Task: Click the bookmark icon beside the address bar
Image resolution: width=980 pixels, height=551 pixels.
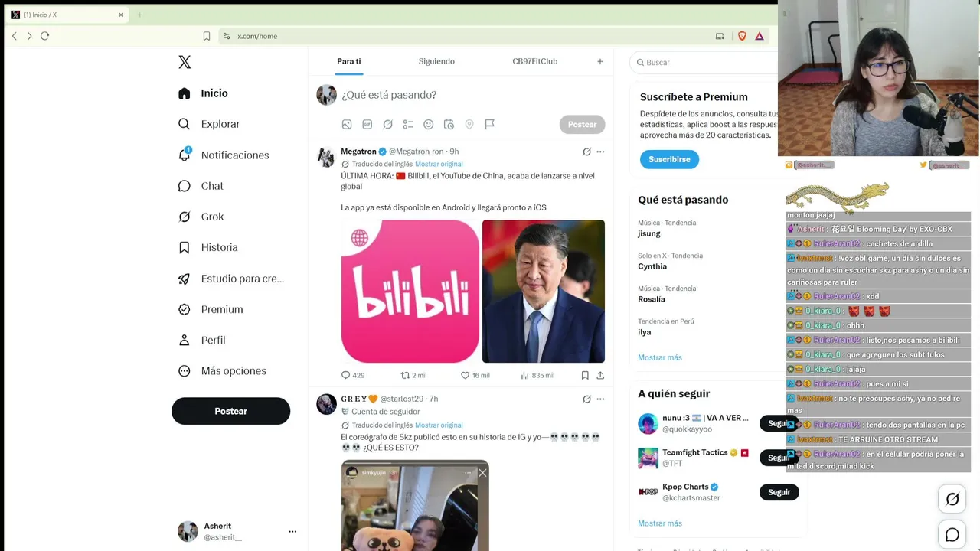Action: (x=207, y=36)
